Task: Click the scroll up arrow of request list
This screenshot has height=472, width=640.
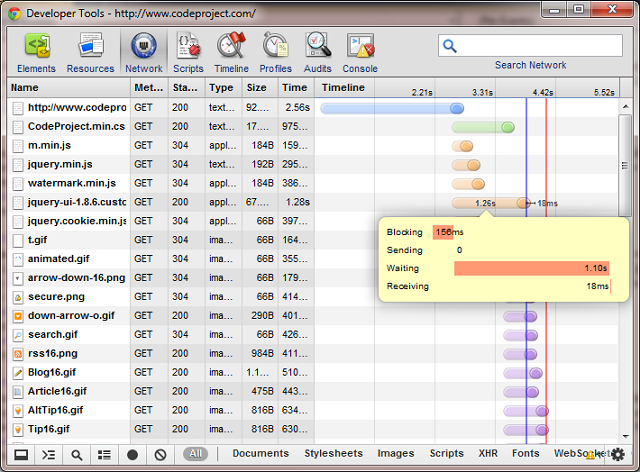Action: [625, 107]
